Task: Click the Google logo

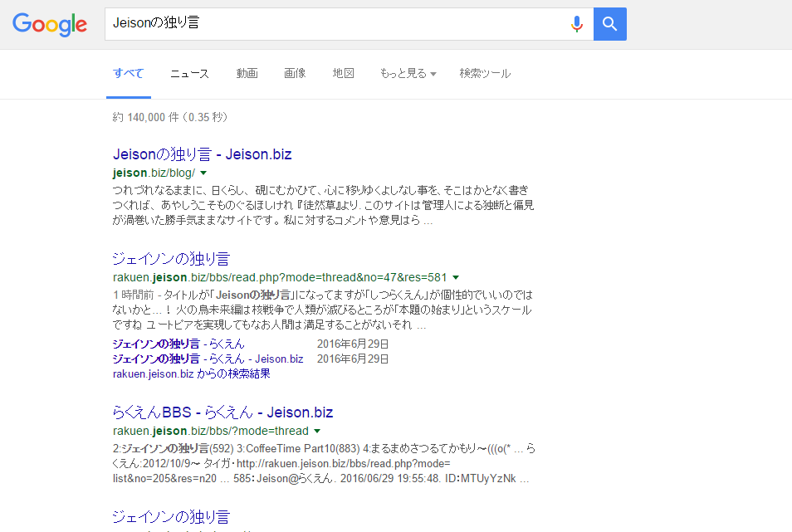Action: point(50,24)
